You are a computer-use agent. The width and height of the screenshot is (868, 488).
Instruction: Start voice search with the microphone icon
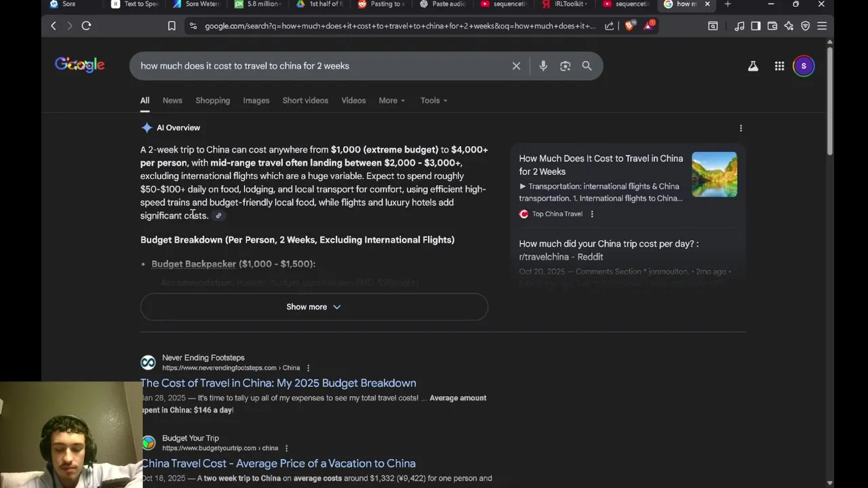coord(543,66)
